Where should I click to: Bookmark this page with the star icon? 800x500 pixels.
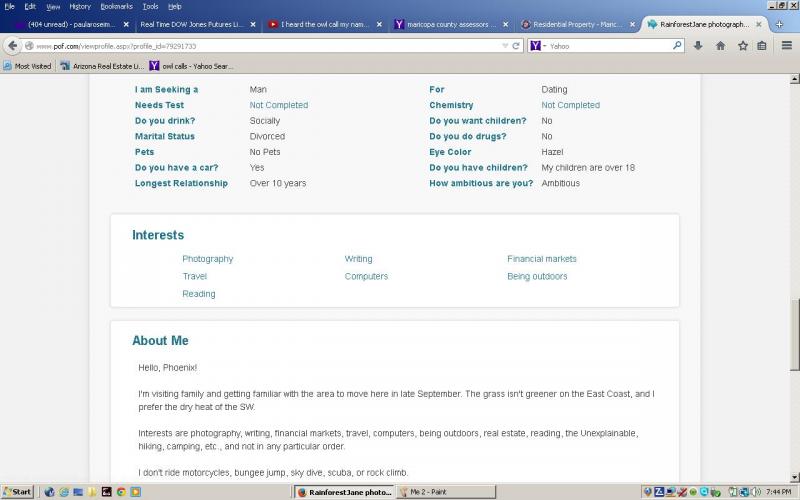(742, 45)
